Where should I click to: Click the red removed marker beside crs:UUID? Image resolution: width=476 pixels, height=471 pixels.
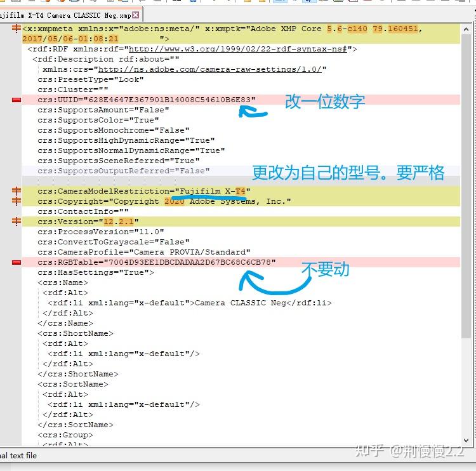pos(16,100)
